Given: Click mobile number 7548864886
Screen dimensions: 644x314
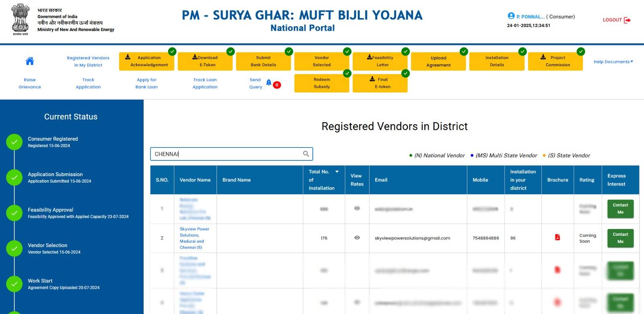Looking at the screenshot, I should tap(486, 238).
